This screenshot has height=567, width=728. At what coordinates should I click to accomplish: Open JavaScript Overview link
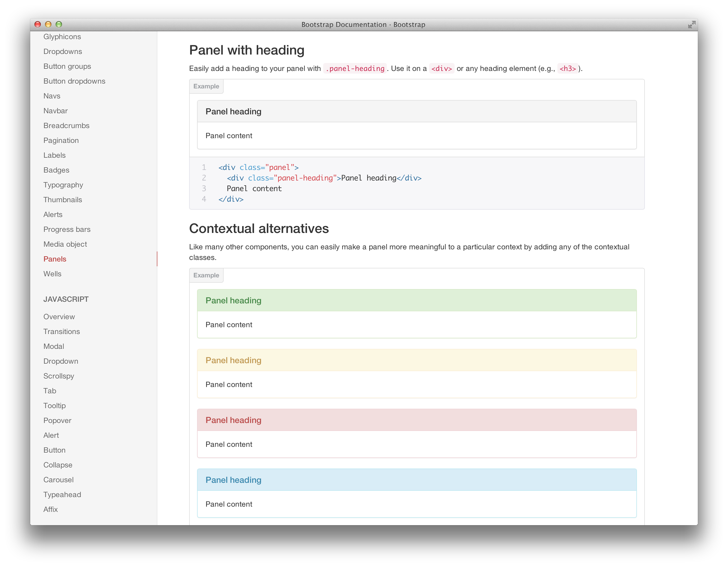[59, 317]
